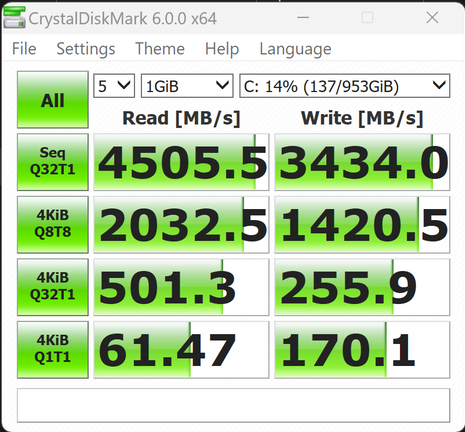Click the Seq read result 4505.5
The width and height of the screenshot is (465, 432).
pyautogui.click(x=181, y=162)
